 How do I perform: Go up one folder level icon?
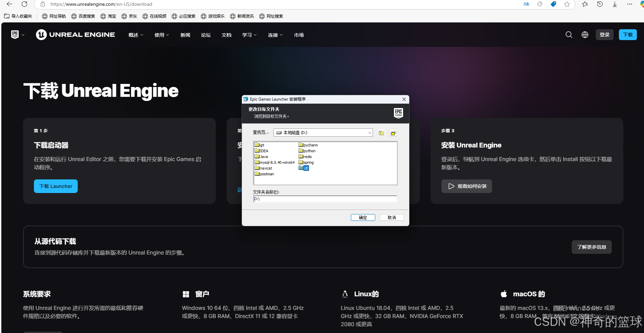point(381,133)
